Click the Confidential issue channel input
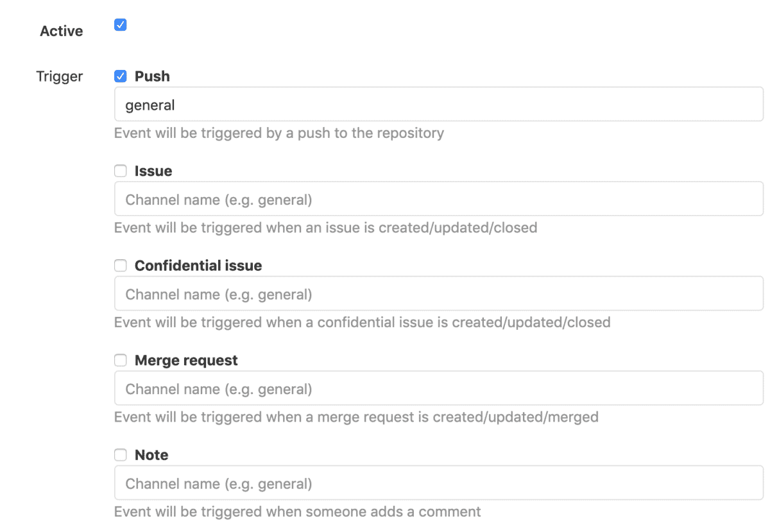The image size is (770, 532). (385, 293)
